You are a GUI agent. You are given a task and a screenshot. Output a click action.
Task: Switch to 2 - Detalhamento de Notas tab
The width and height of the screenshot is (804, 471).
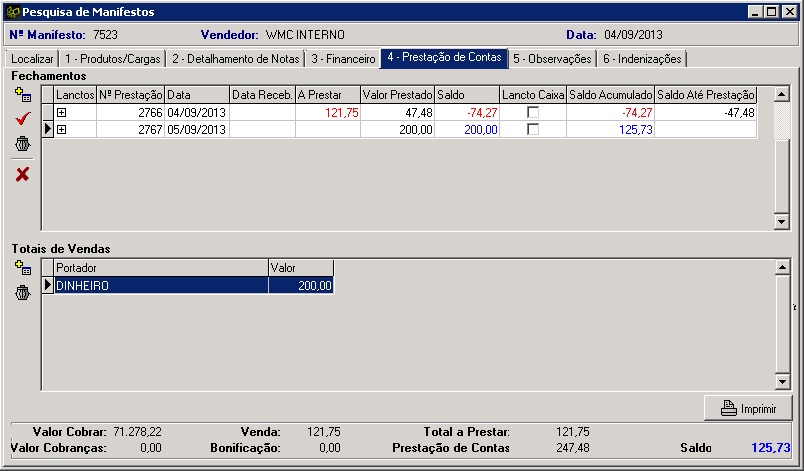pos(234,59)
